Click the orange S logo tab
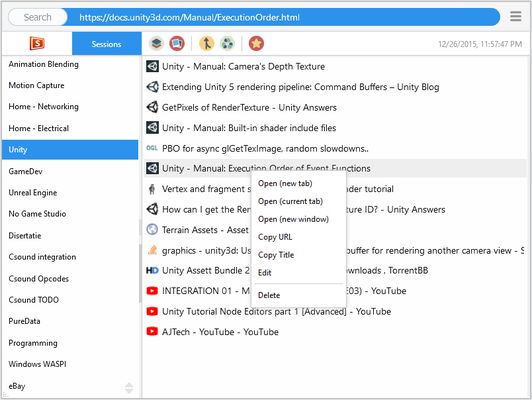532x400 pixels. click(x=37, y=43)
